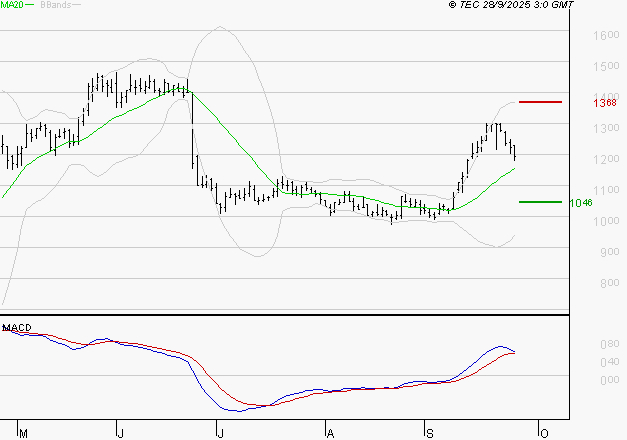The width and height of the screenshot is (627, 440).
Task: Click the M month marker on time axis
Action: (x=23, y=434)
